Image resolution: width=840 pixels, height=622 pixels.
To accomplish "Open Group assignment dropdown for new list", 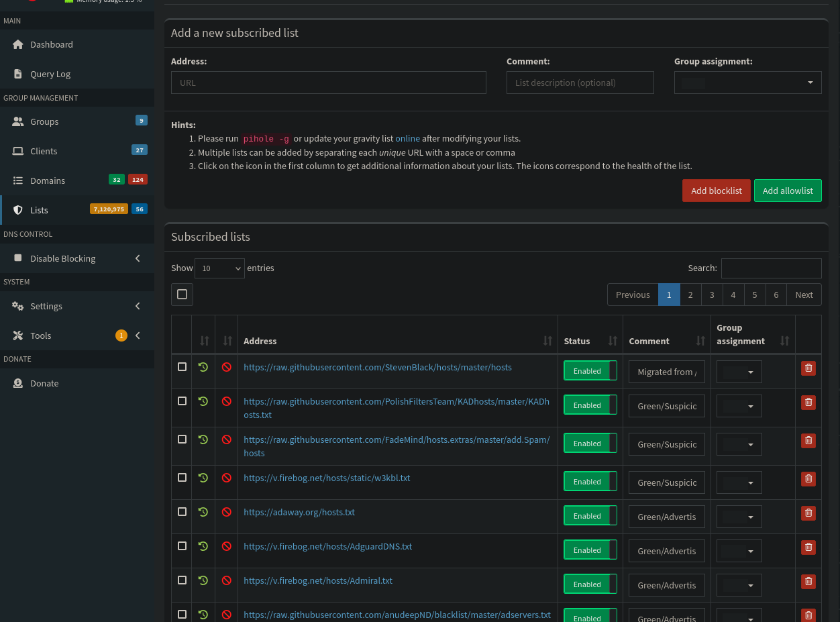I will 748,83.
